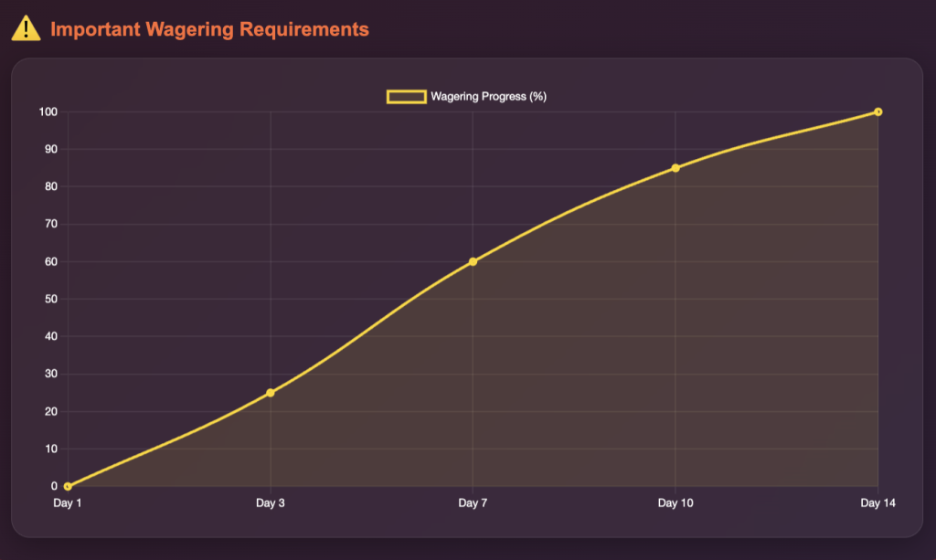The height and width of the screenshot is (560, 936).
Task: Click the Day 10 x-axis label
Action: click(x=675, y=503)
